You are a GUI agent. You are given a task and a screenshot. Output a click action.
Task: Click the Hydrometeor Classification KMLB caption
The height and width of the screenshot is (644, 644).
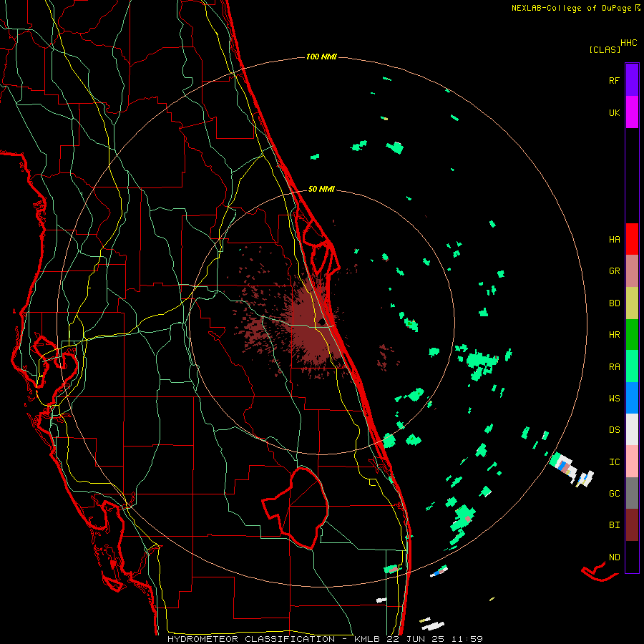(325, 639)
